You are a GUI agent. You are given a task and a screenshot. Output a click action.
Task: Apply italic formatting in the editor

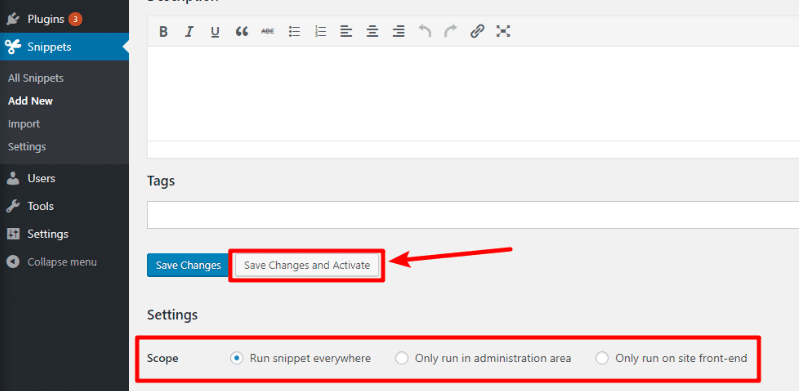point(189,32)
